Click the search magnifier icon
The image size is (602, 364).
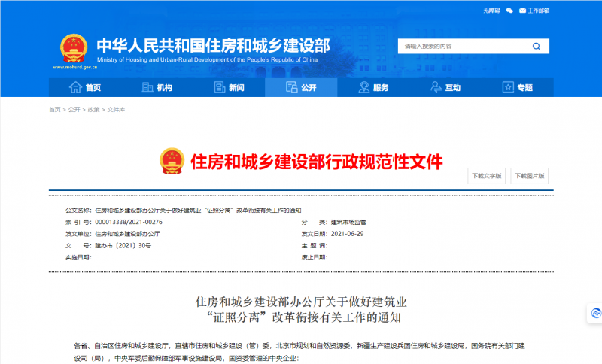click(x=537, y=47)
